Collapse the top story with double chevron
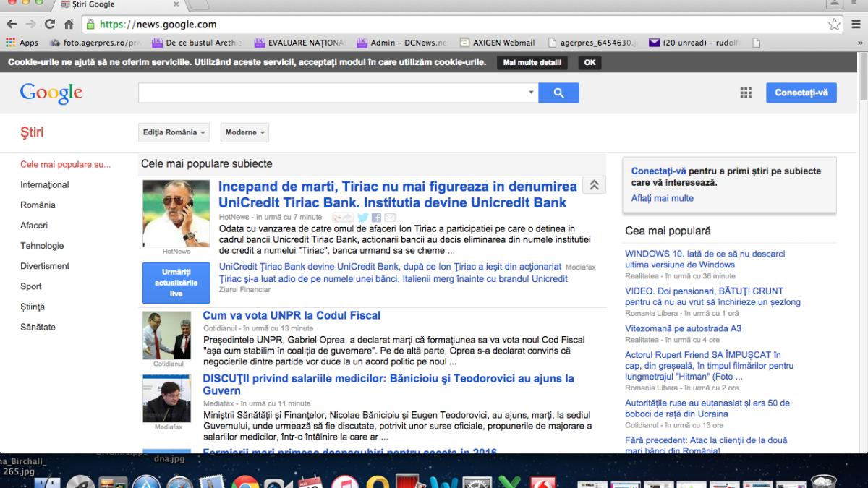Image resolution: width=868 pixels, height=488 pixels. pos(594,185)
